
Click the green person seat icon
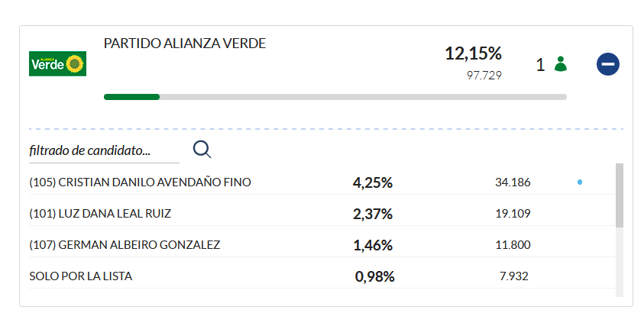pyautogui.click(x=561, y=64)
